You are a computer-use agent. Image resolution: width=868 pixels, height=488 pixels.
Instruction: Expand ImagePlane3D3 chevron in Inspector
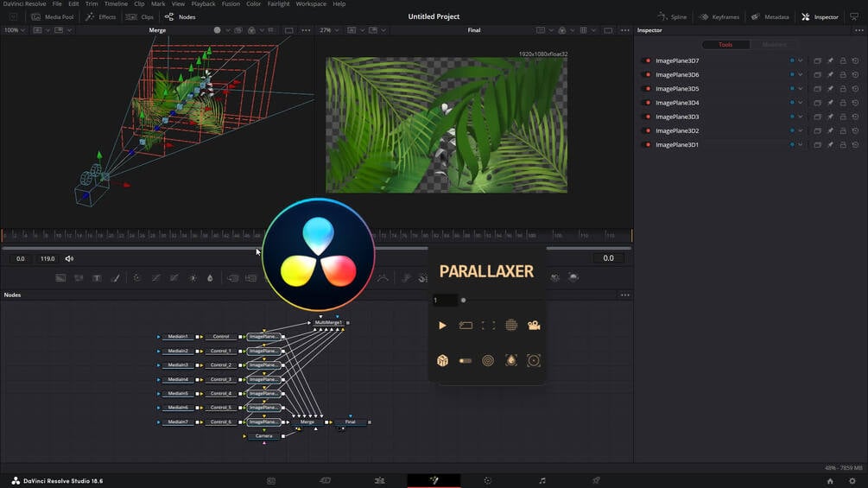click(800, 117)
